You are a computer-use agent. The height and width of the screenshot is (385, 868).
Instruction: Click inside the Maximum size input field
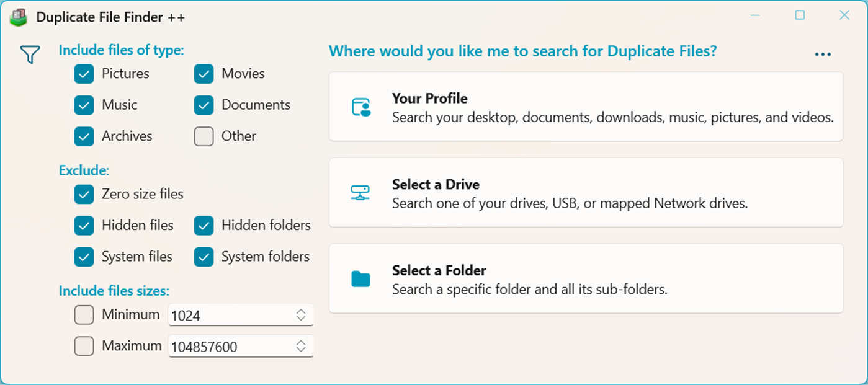pyautogui.click(x=223, y=346)
